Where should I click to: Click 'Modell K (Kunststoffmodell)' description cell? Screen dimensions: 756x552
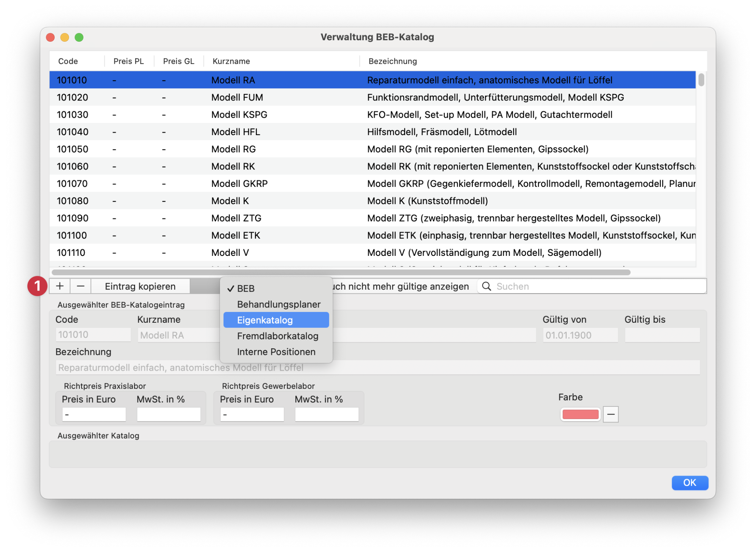pyautogui.click(x=427, y=201)
